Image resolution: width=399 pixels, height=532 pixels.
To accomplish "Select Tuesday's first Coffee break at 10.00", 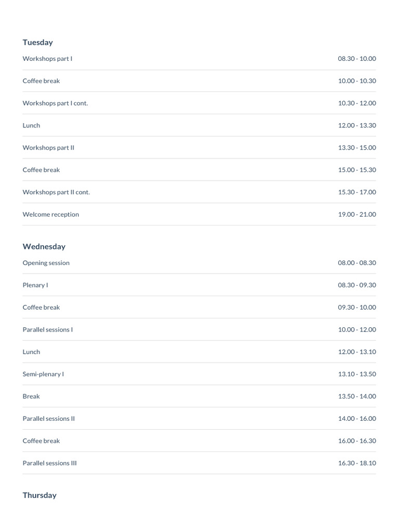I will (199, 81).
